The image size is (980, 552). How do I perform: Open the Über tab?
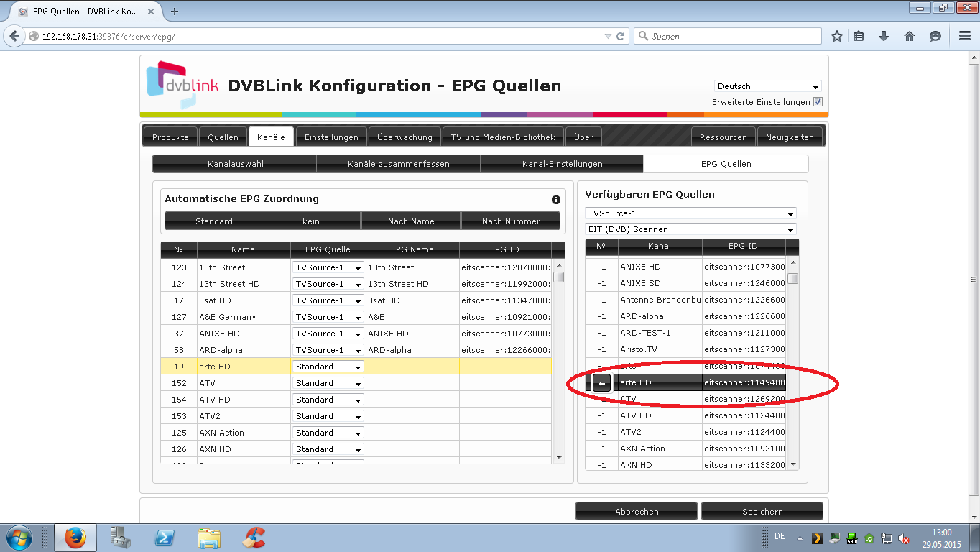click(583, 137)
